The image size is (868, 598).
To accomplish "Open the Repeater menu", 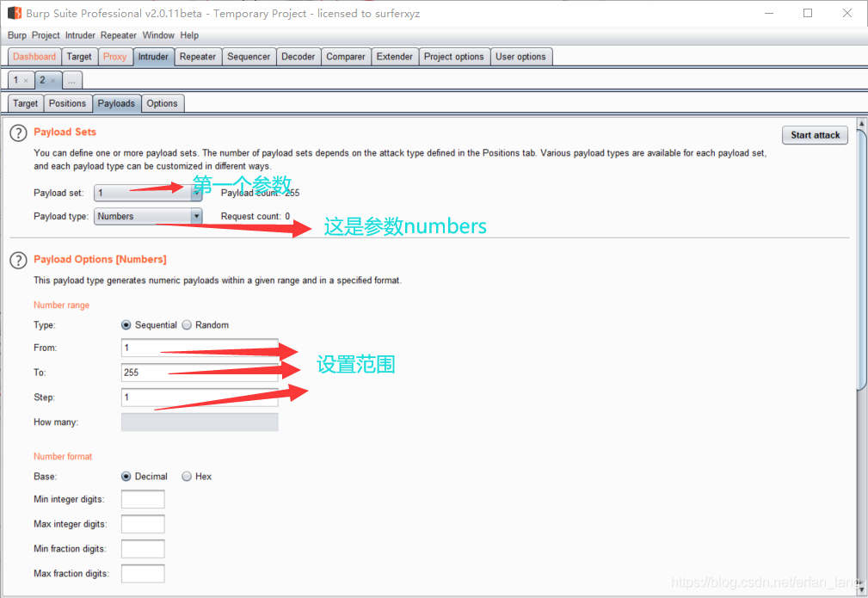I will [119, 35].
